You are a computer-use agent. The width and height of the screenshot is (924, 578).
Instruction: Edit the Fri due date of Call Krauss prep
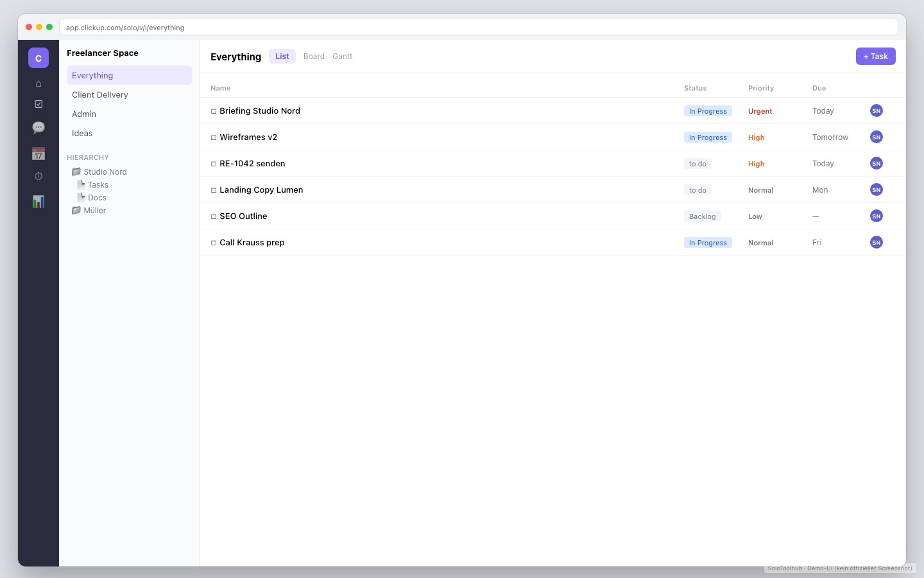(x=817, y=243)
